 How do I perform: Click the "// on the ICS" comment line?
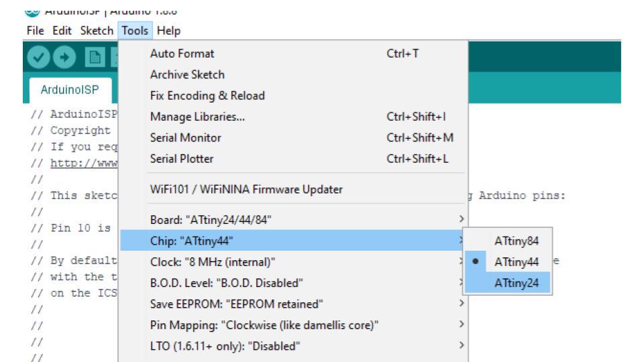tap(74, 293)
